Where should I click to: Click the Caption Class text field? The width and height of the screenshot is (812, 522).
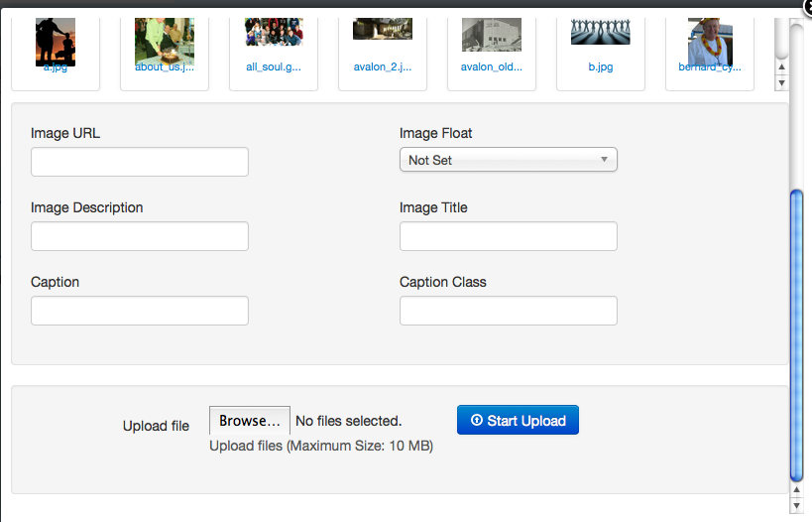[x=508, y=311]
